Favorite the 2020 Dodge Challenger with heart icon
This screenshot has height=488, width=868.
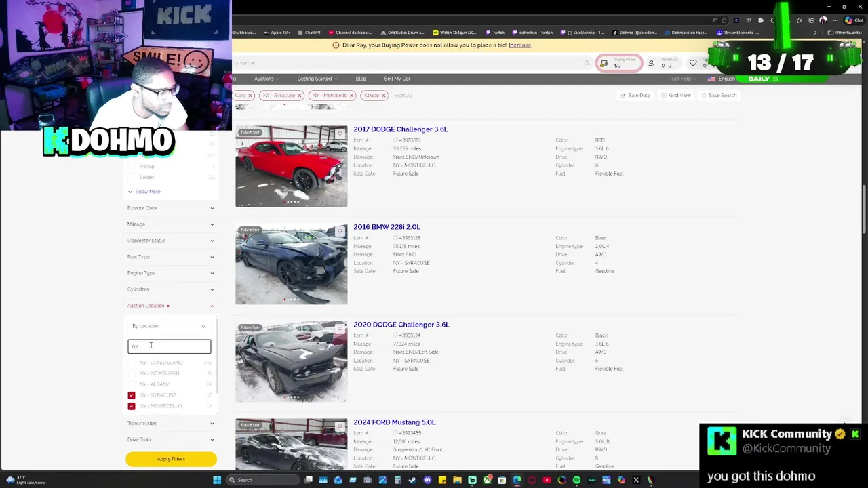(x=340, y=329)
